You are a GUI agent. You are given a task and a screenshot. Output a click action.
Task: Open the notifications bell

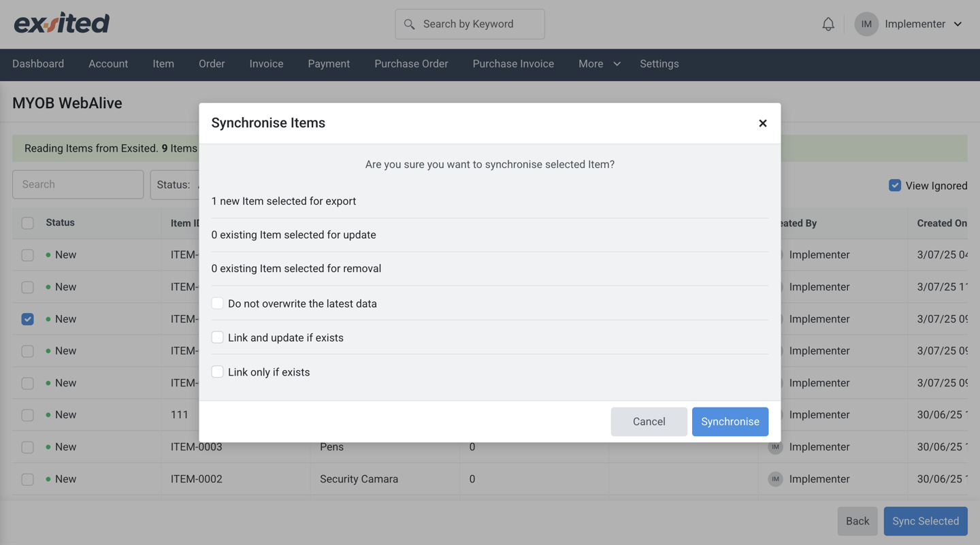(828, 24)
